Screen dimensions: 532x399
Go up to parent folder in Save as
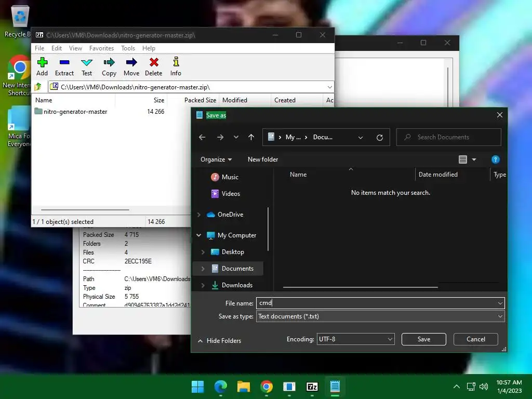tap(251, 137)
